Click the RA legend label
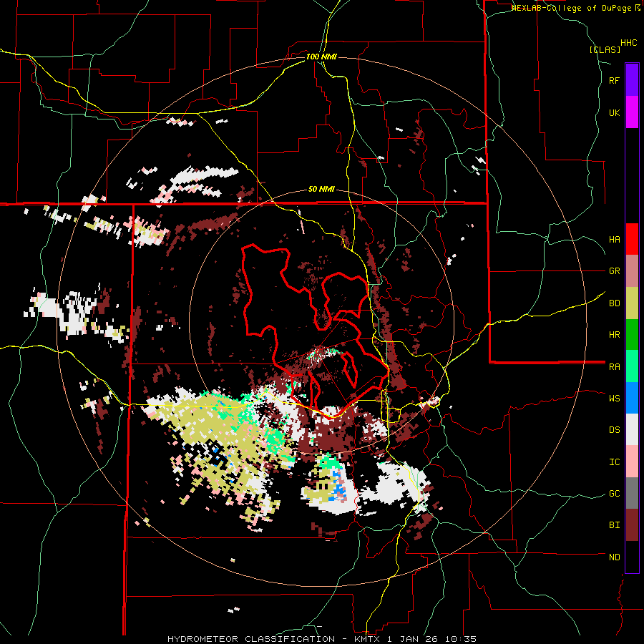The width and height of the screenshot is (644, 644). 615,367
